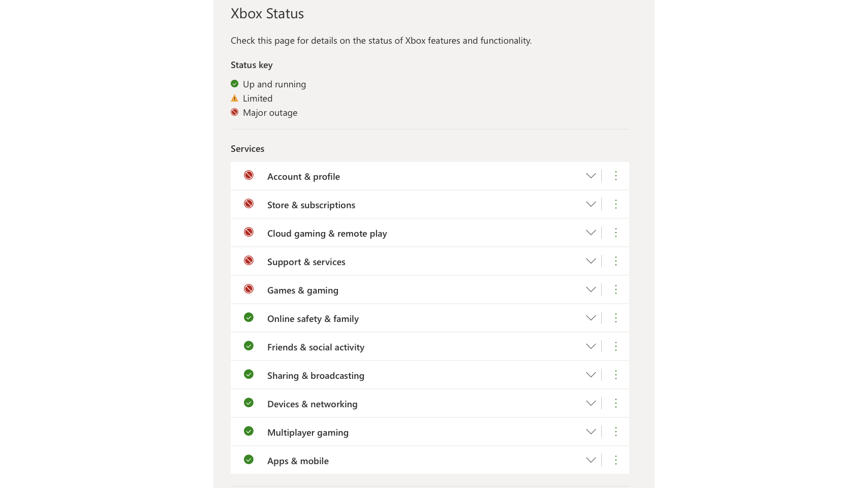Viewport: 868px width, 488px height.
Task: Click the major outage icon beside Account & profile
Action: coord(249,175)
